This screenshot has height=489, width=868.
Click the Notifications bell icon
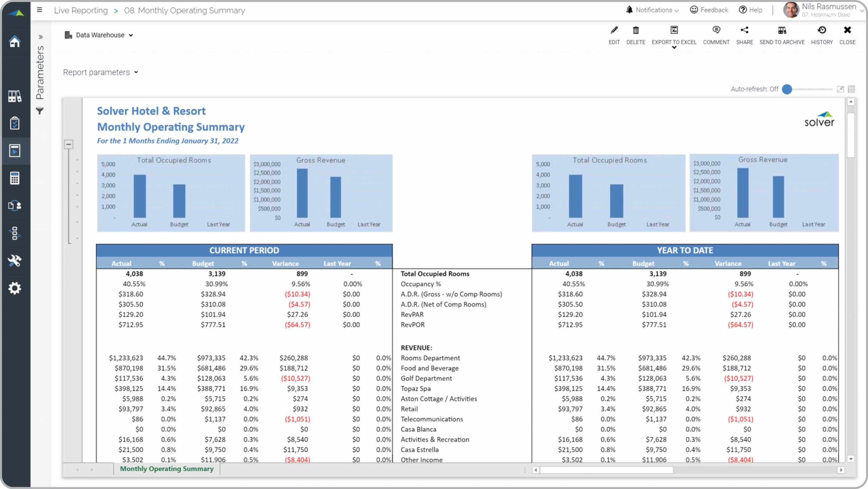click(630, 10)
